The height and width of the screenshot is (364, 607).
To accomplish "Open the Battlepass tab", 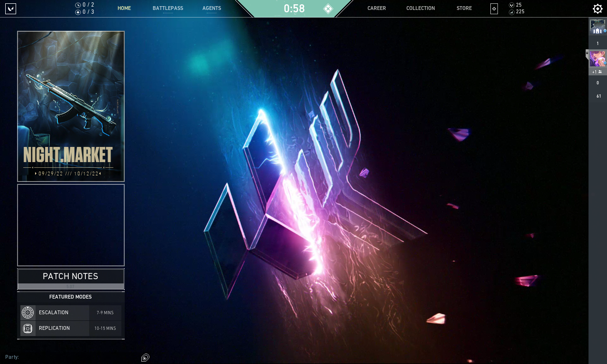I will click(x=168, y=9).
